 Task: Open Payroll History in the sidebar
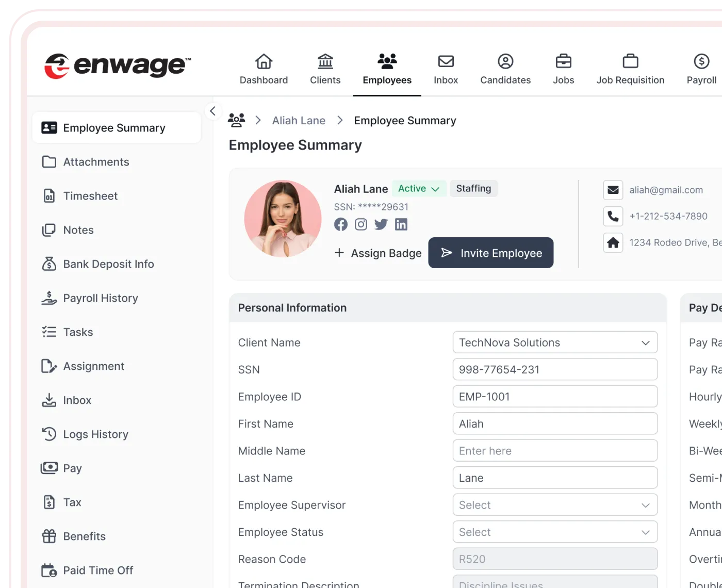tap(101, 298)
